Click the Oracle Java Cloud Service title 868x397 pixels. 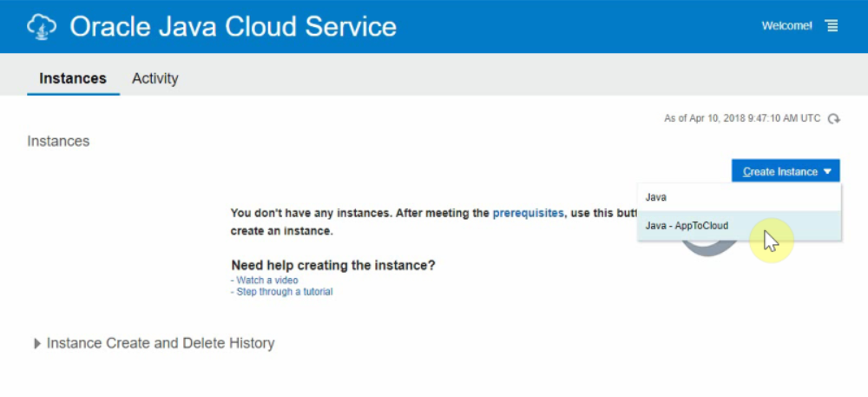pos(233,27)
